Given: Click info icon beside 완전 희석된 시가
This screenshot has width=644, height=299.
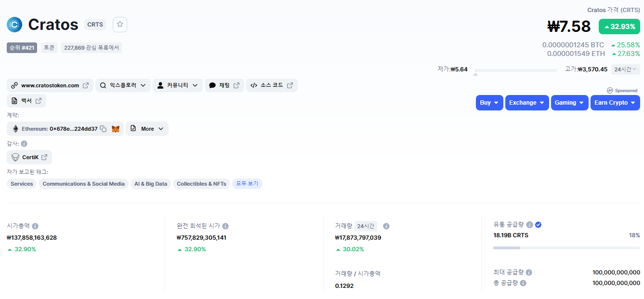Looking at the screenshot, I should pos(225,226).
